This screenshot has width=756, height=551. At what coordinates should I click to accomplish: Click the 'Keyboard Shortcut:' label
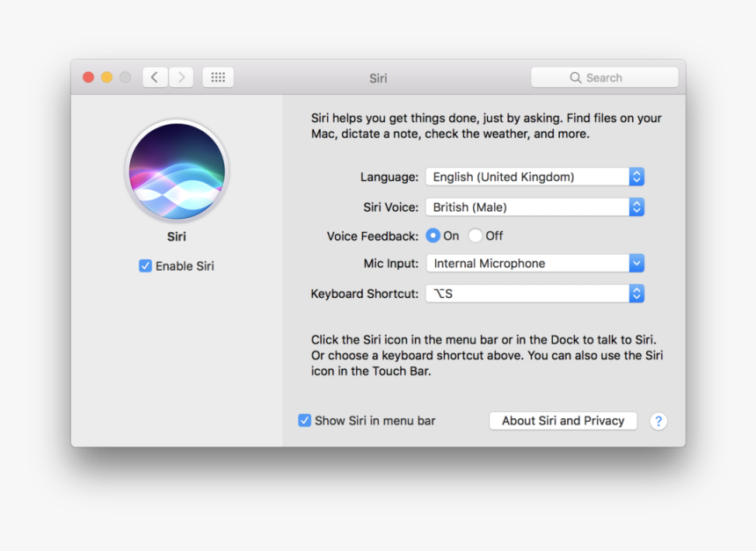(365, 294)
